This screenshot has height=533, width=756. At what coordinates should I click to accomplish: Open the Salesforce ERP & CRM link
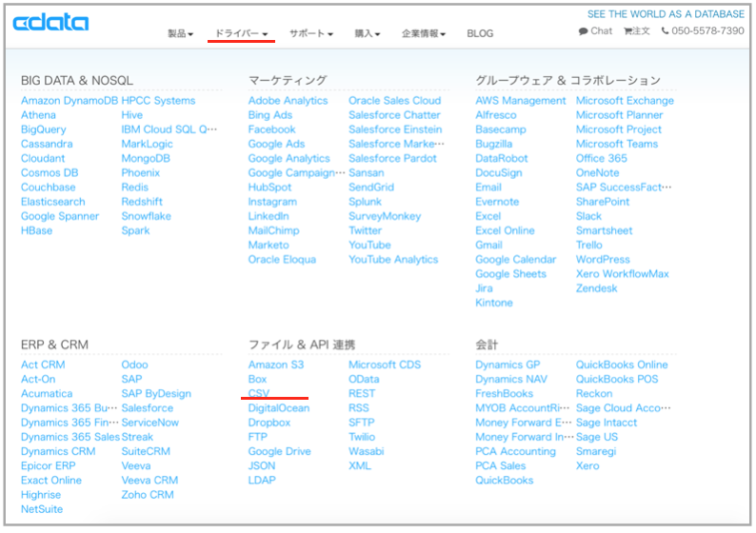[147, 407]
